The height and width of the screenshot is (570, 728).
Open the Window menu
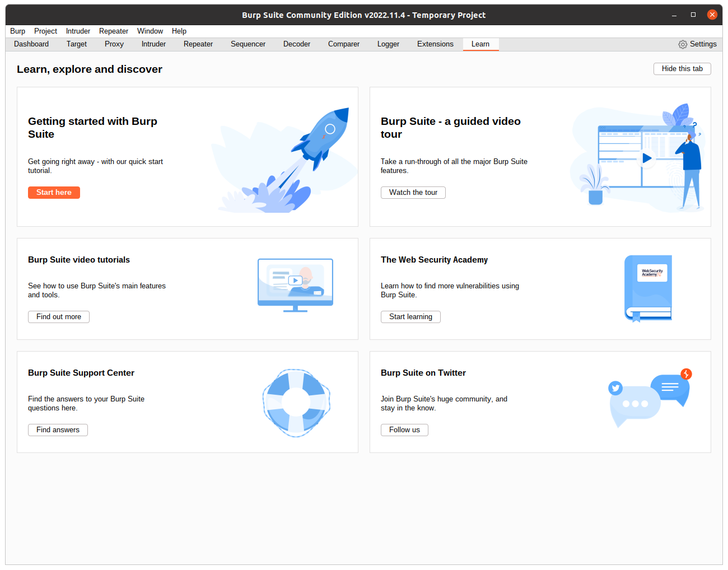150,31
